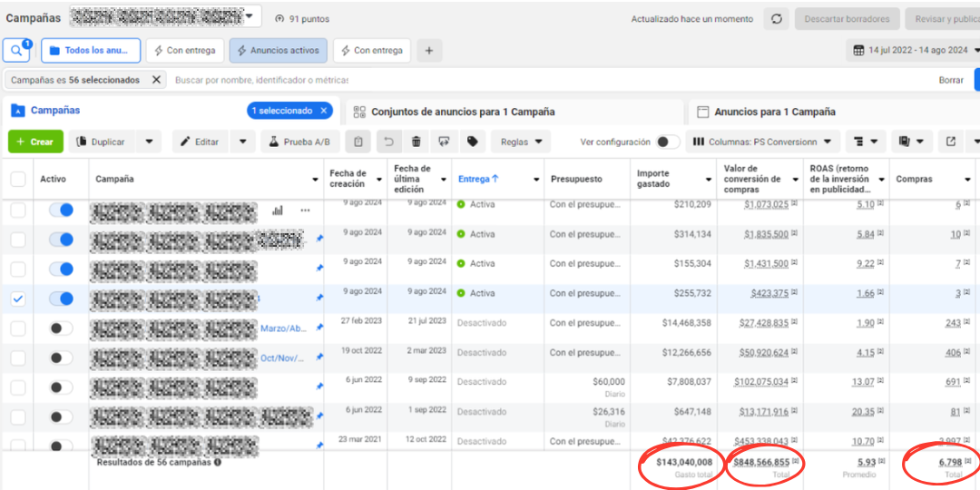Click the Duplicar button
This screenshot has height=490, width=980.
click(102, 142)
